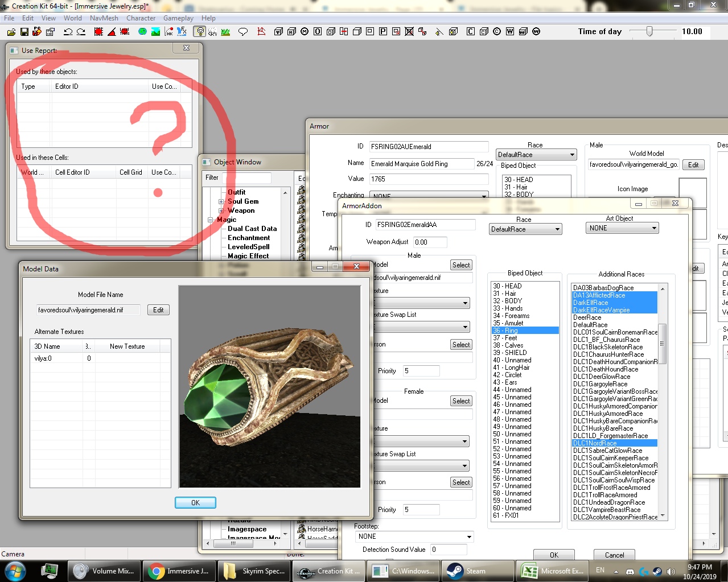Toggle the SKY button in the toolbar
The height and width of the screenshot is (582, 728).
(x=212, y=32)
